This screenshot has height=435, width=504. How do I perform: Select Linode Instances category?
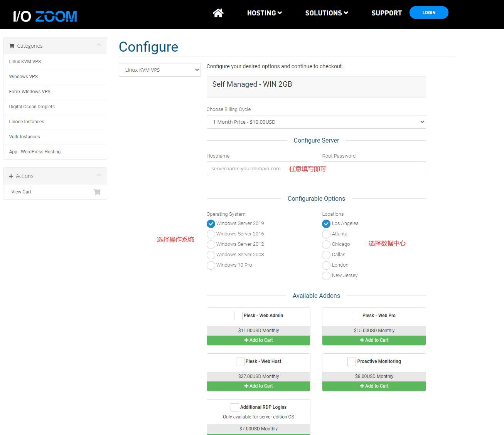[x=55, y=122]
